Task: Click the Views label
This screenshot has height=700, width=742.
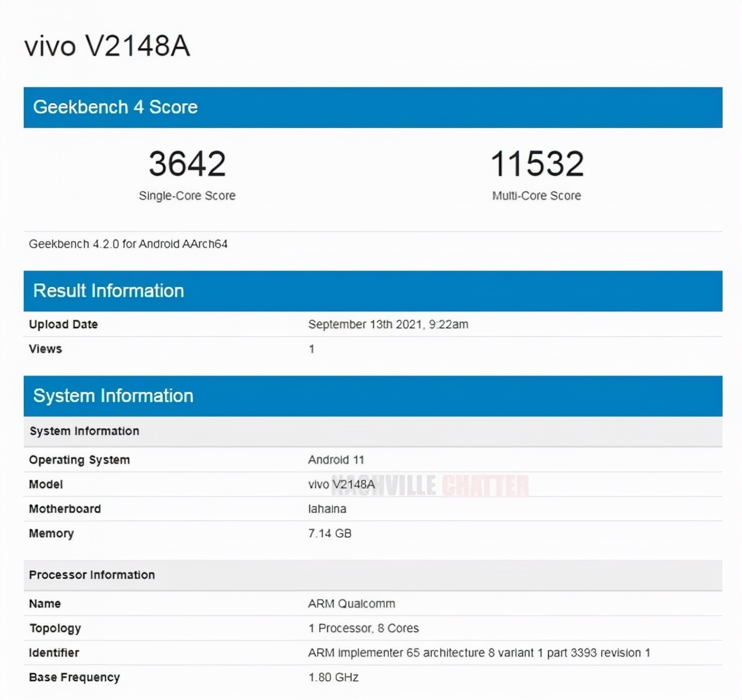Action: coord(45,349)
